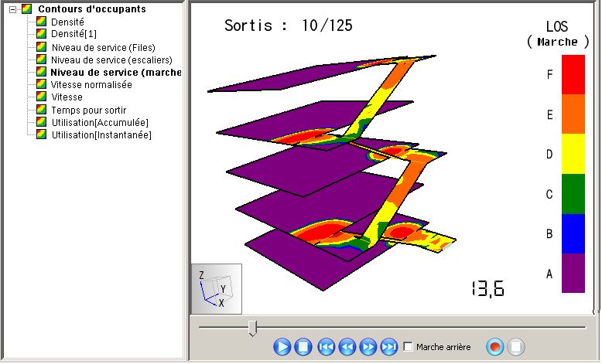This screenshot has height=364, width=602.
Task: Select the Vitesse entry
Action: point(67,97)
